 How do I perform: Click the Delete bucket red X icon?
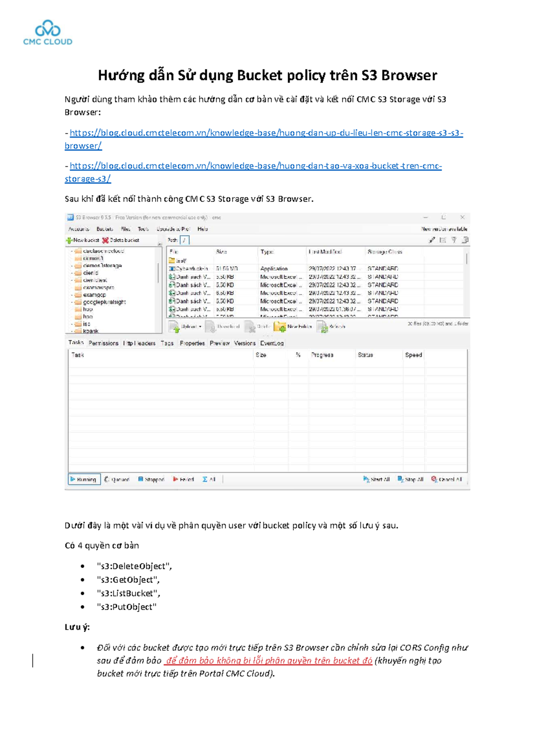(106, 240)
